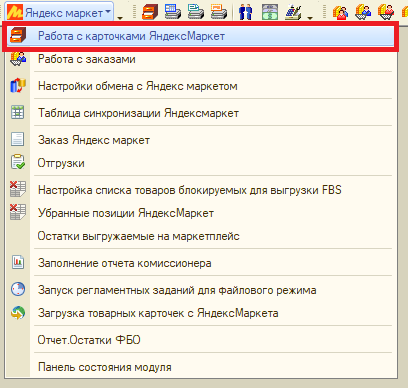This screenshot has height=388, width=408.
Task: Click the green banknotes toolbar icon
Action: pos(270,12)
